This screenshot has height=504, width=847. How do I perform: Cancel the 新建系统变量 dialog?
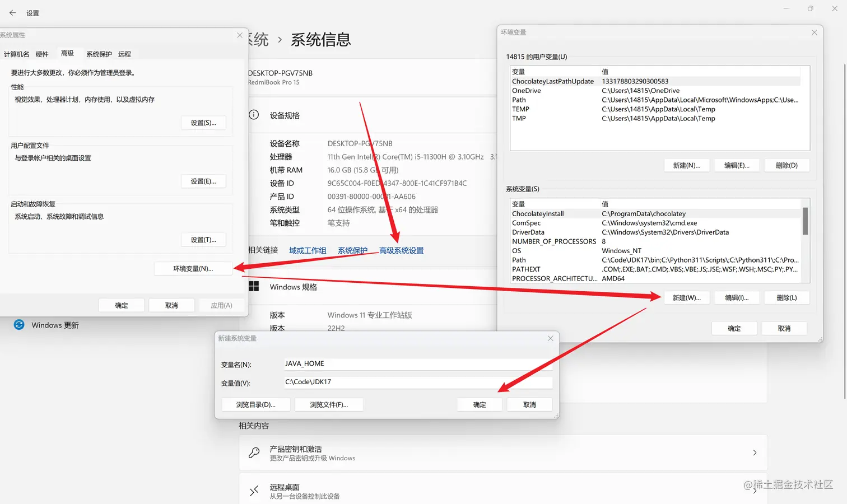point(529,404)
